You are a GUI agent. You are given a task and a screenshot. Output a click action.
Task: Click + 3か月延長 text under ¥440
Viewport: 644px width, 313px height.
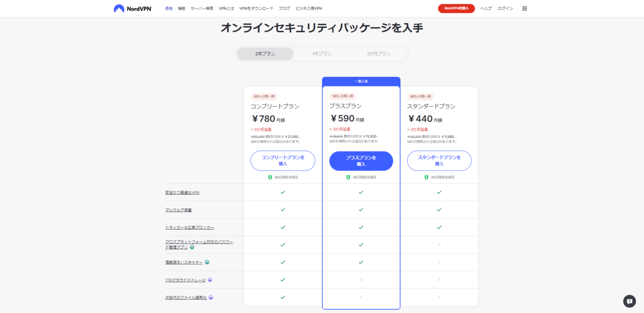[x=418, y=129]
